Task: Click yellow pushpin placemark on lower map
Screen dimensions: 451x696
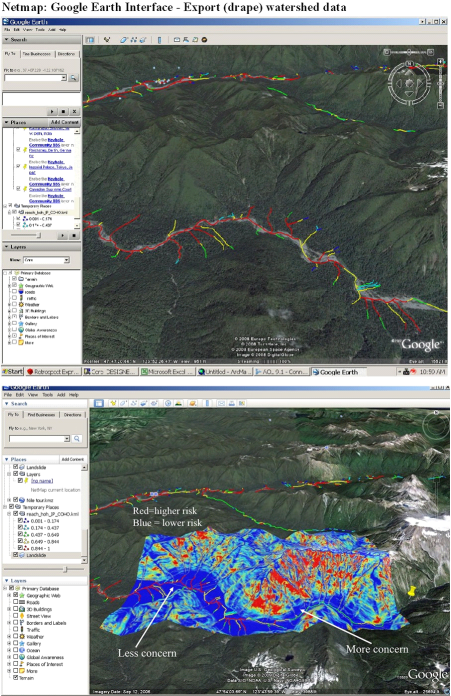Action: click(412, 591)
